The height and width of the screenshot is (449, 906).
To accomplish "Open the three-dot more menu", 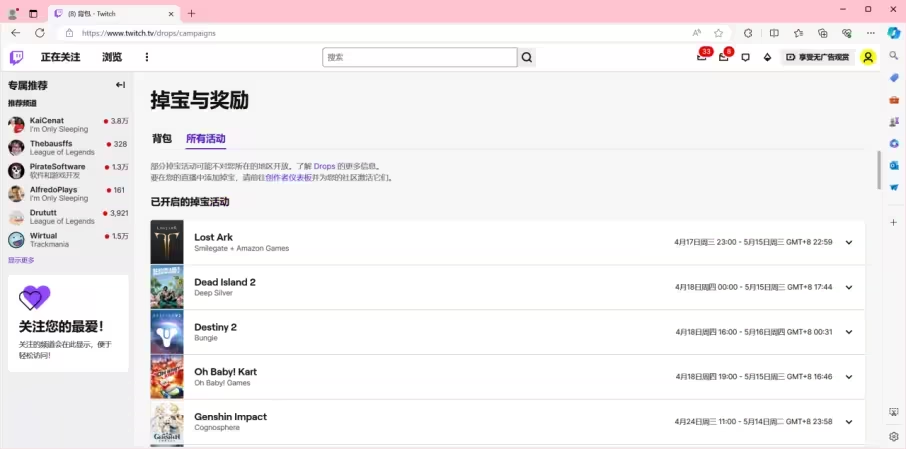I will tap(147, 57).
